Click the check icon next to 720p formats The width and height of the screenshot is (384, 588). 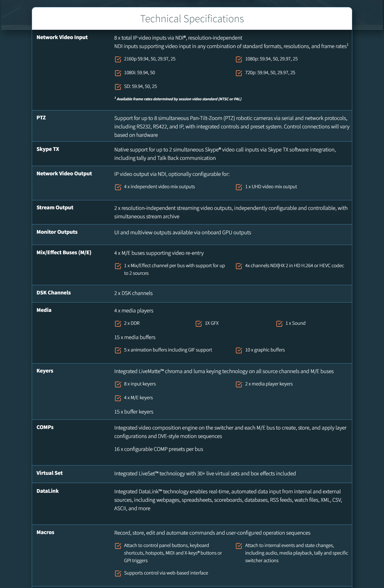239,73
